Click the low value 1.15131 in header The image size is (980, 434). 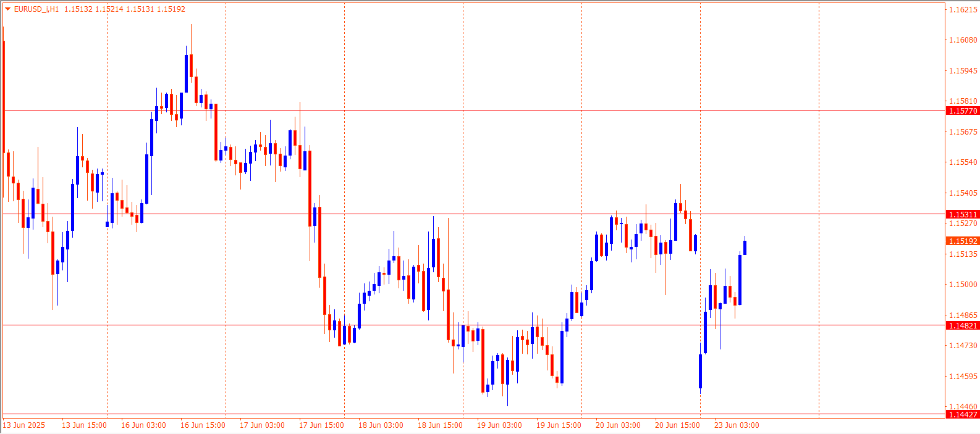point(140,9)
